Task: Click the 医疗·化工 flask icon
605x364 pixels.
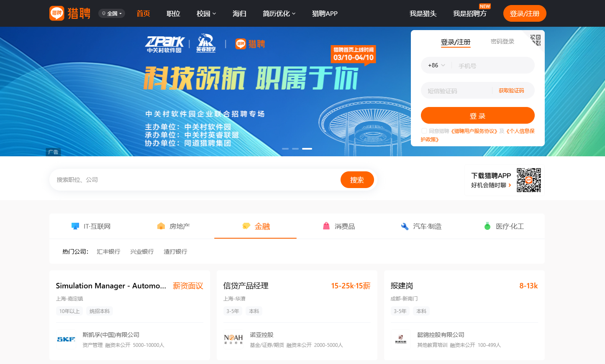Action: click(487, 226)
